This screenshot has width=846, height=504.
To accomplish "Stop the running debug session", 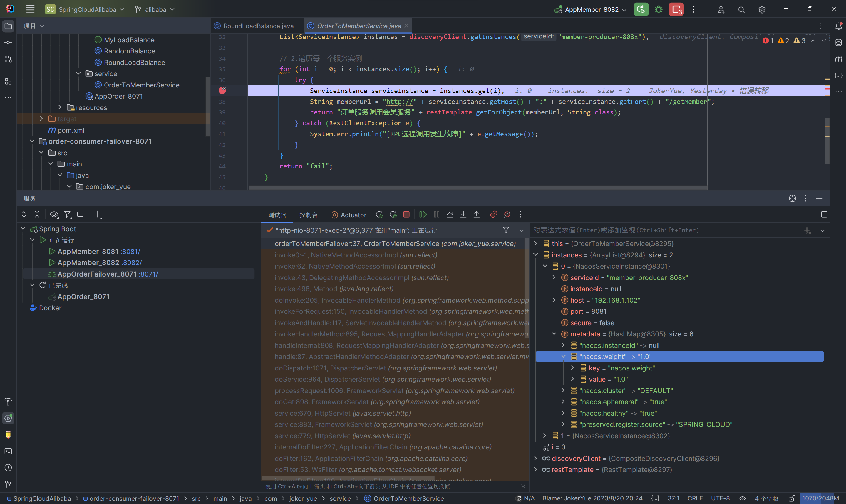I will 406,215.
